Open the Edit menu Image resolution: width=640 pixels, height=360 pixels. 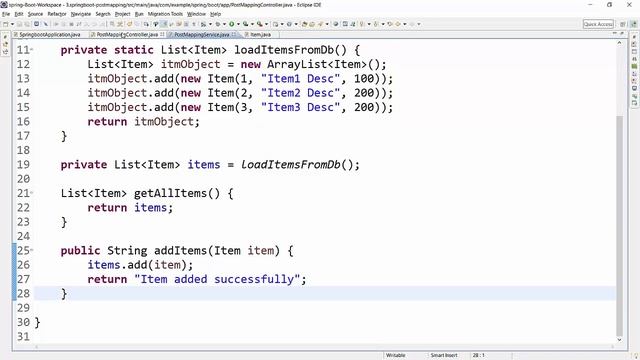pos(19,14)
